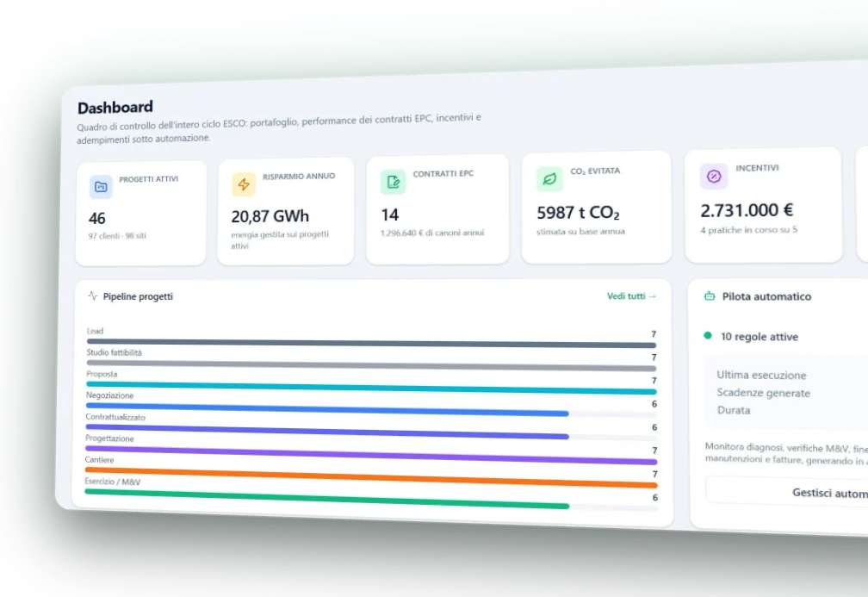The height and width of the screenshot is (597, 868).
Task: Click the Pipeline progetti activity icon
Action: click(92, 295)
